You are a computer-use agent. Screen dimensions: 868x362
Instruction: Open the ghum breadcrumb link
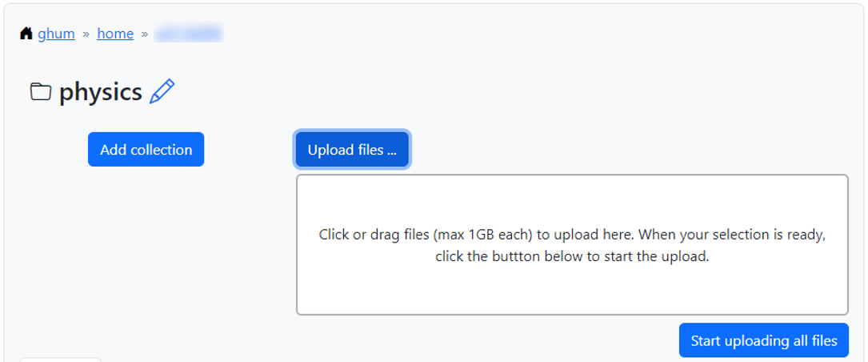click(56, 34)
